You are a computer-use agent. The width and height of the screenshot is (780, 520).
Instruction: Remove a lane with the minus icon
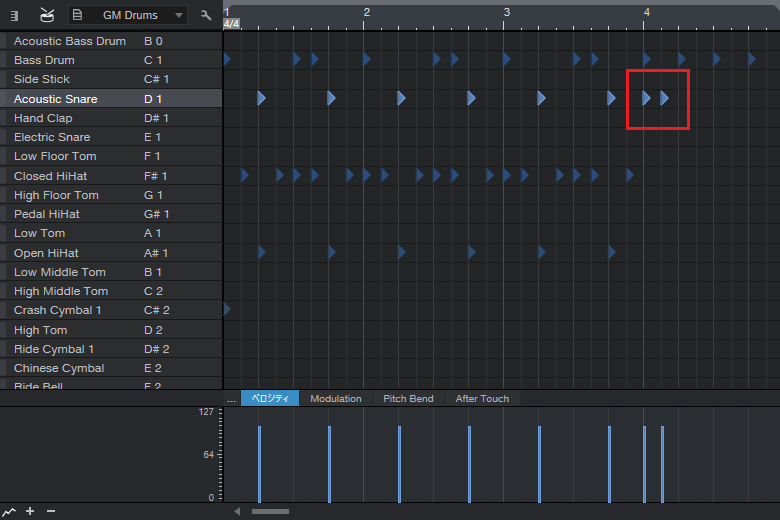click(x=51, y=511)
